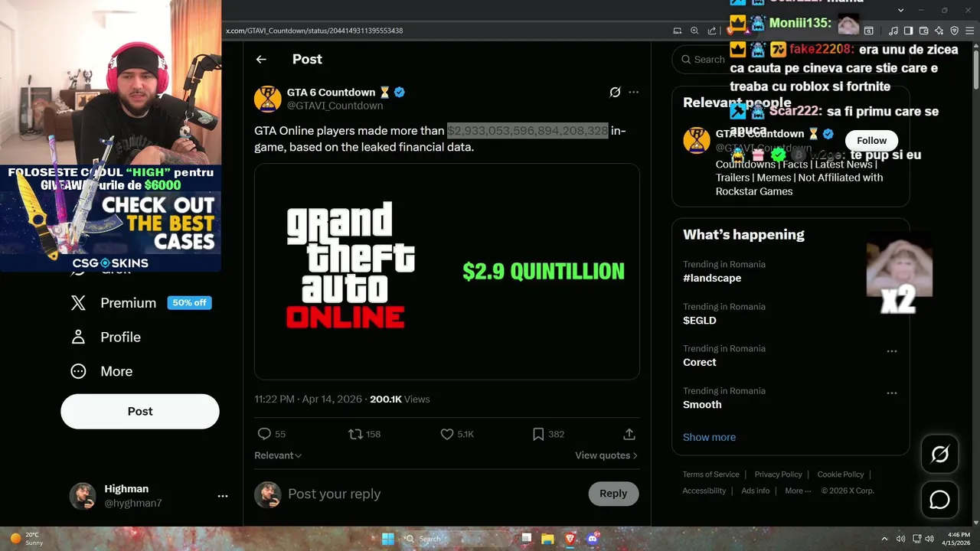This screenshot has height=551, width=980.
Task: Show more trending topics
Action: tap(709, 437)
